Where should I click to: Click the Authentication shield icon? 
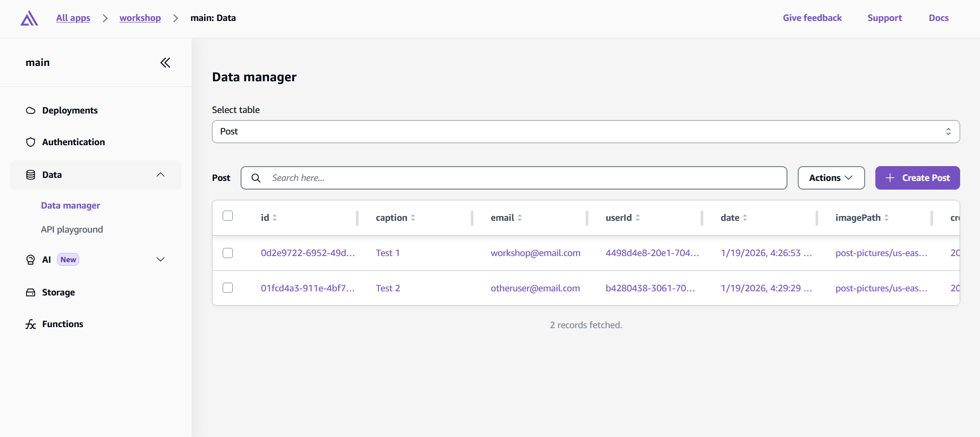(x=31, y=142)
